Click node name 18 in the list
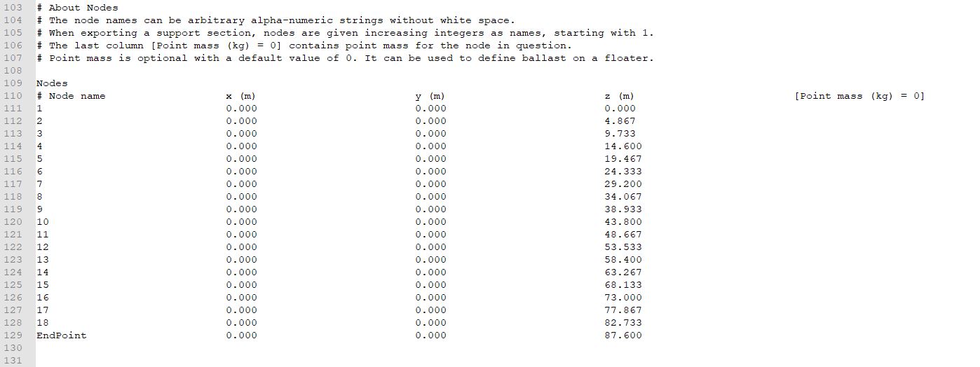Image resolution: width=980 pixels, height=367 pixels. 43,323
